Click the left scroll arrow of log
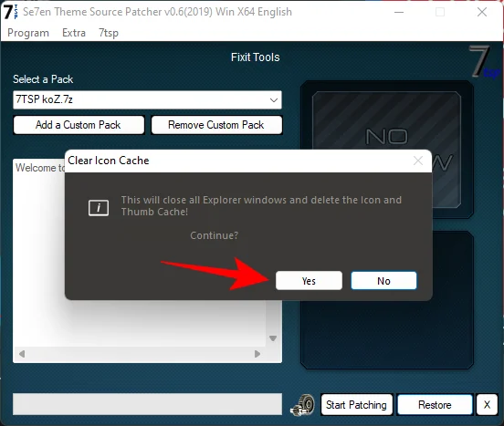504x426 pixels. (22, 354)
